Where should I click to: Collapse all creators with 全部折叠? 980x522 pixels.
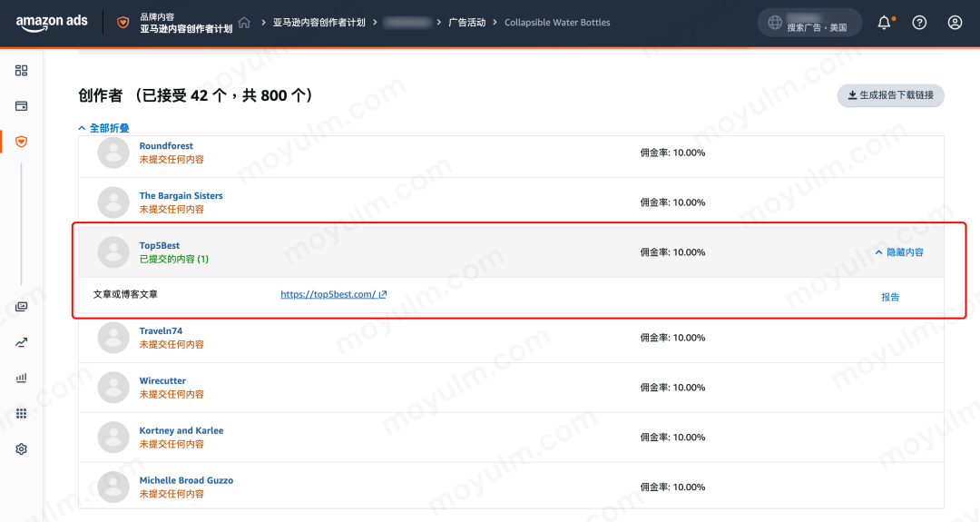pos(103,128)
